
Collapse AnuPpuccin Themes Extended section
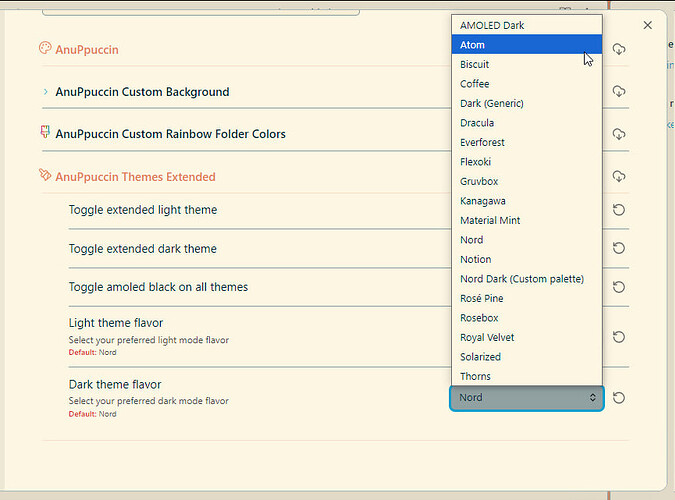coord(135,177)
